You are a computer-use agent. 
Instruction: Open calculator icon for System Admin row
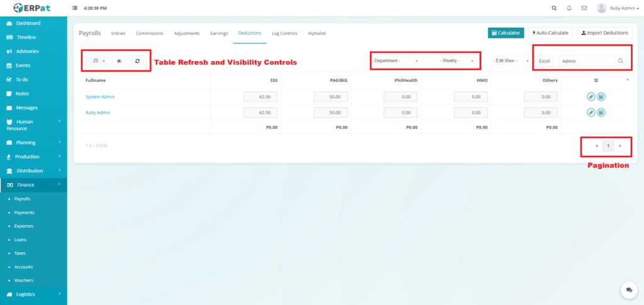601,97
